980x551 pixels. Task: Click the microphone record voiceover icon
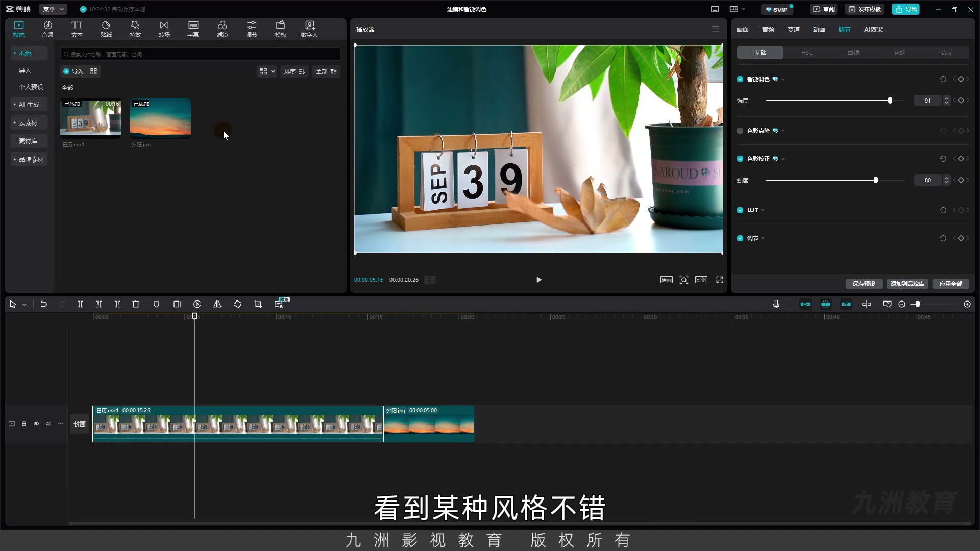pos(776,304)
